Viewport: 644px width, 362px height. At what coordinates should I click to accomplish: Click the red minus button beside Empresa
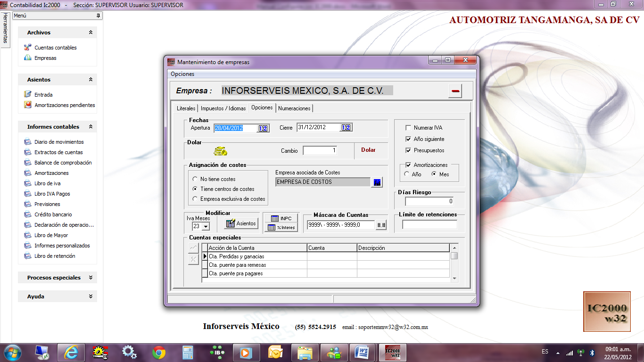[x=455, y=91]
